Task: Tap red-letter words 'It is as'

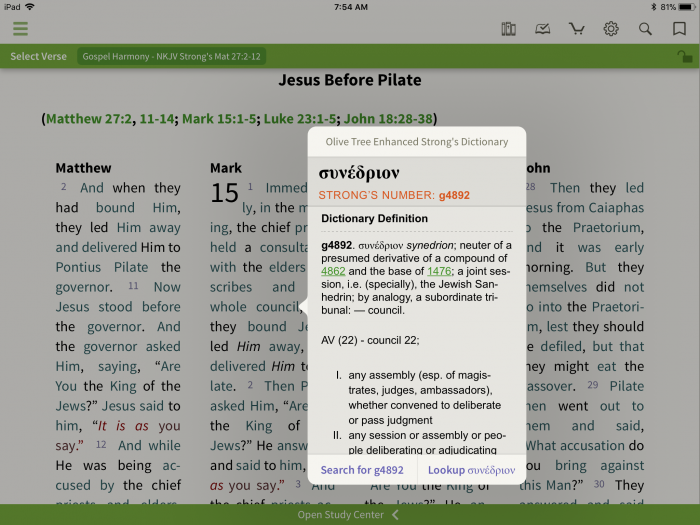Action: pos(123,426)
